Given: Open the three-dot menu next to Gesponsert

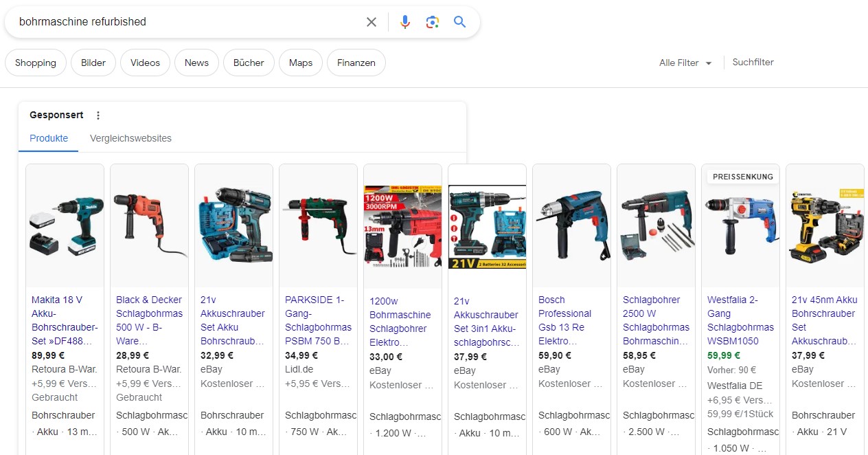Looking at the screenshot, I should click(x=98, y=115).
